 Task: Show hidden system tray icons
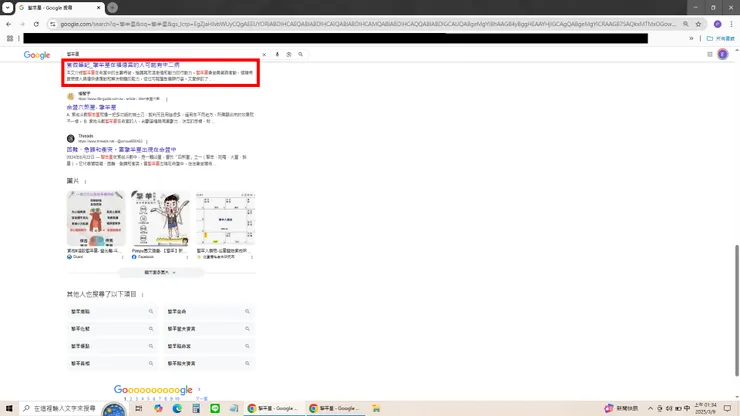pyautogui.click(x=650, y=408)
